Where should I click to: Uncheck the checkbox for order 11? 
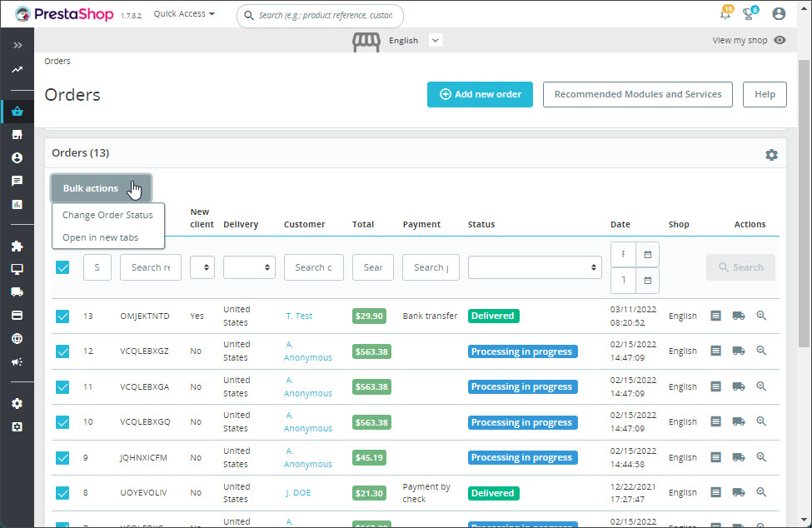62,386
